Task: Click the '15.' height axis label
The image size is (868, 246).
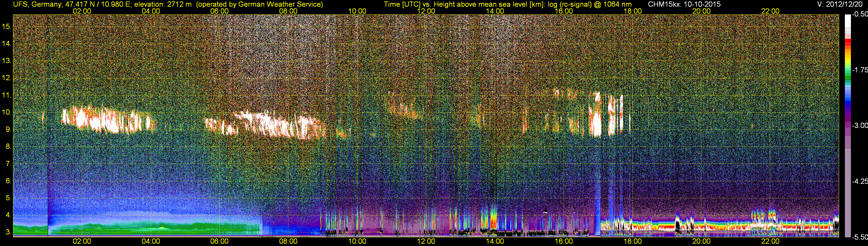Action: (7, 26)
